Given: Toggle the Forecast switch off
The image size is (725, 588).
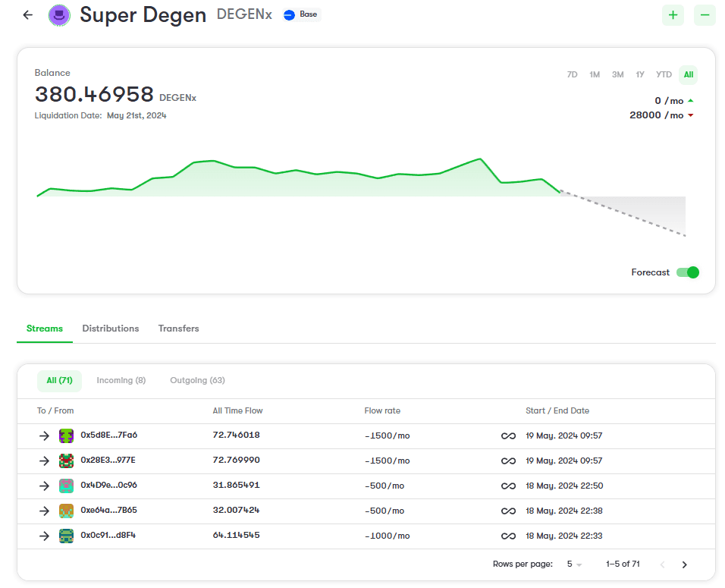Looking at the screenshot, I should point(688,272).
